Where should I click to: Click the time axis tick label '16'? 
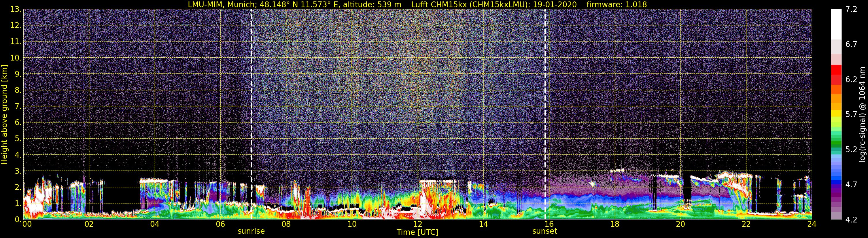tap(549, 224)
